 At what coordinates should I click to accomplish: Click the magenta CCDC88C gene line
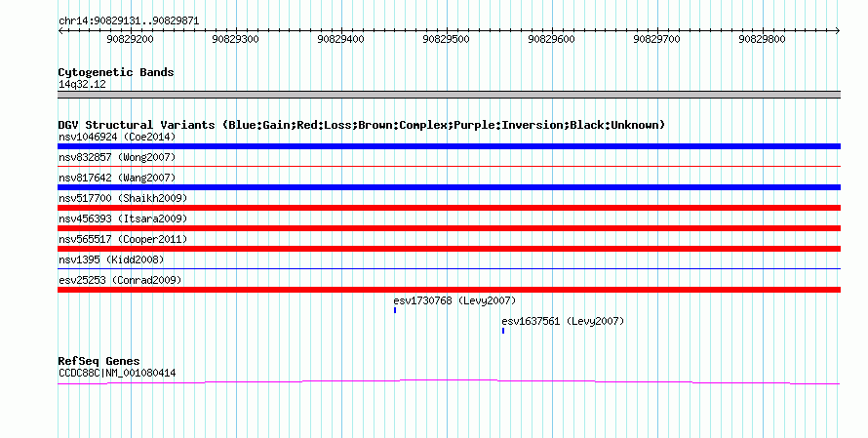(x=449, y=381)
